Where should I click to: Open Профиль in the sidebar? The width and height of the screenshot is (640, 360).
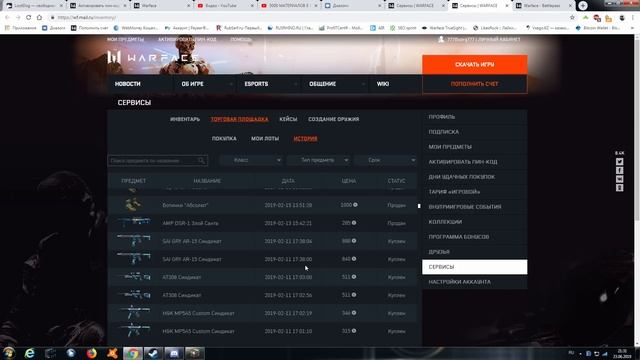475,117
